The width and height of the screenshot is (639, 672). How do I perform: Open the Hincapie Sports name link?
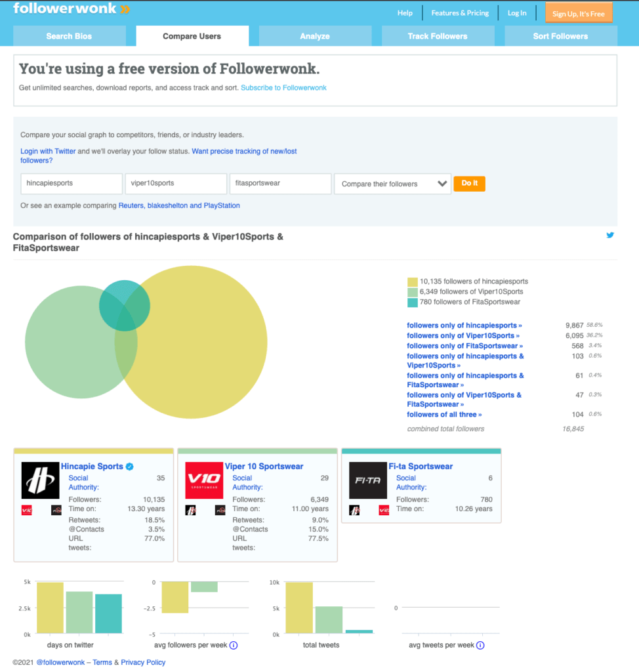click(92, 467)
